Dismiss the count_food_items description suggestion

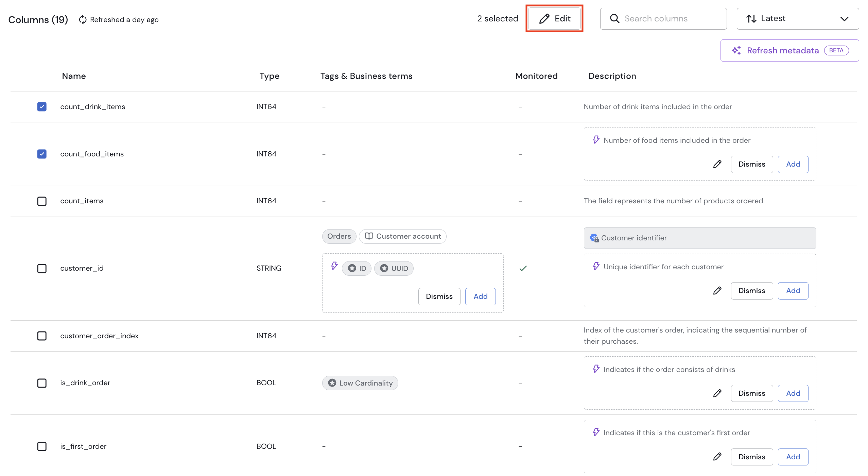click(752, 164)
